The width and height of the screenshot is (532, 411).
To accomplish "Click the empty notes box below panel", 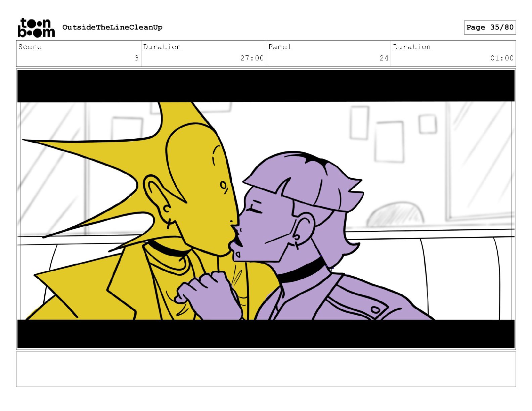I will click(266, 369).
